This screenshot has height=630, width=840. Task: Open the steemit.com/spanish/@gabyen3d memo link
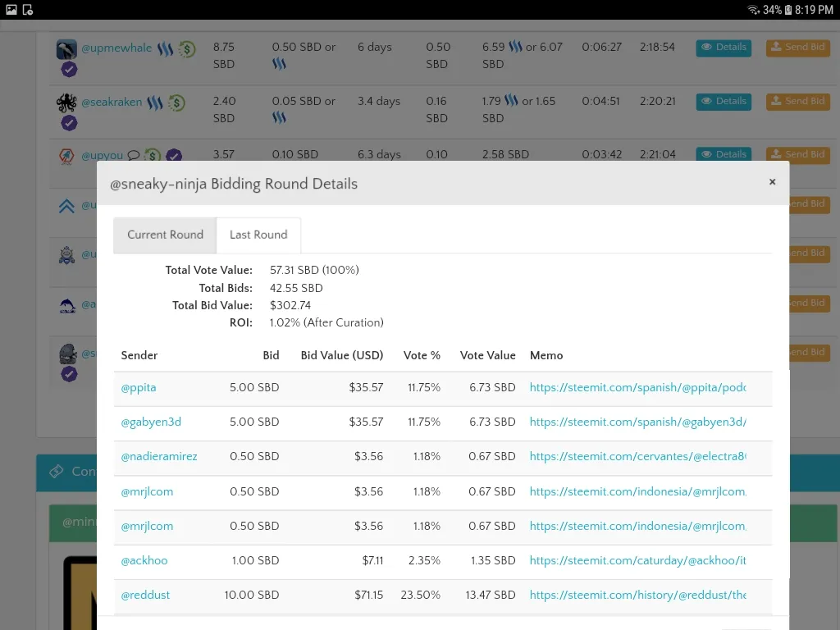tap(638, 422)
